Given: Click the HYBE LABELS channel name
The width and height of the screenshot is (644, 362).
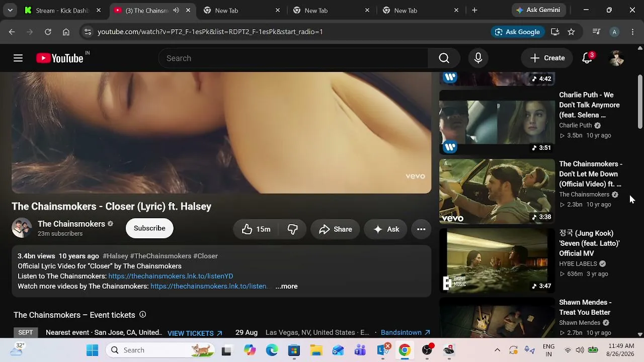Looking at the screenshot, I should 578,264.
